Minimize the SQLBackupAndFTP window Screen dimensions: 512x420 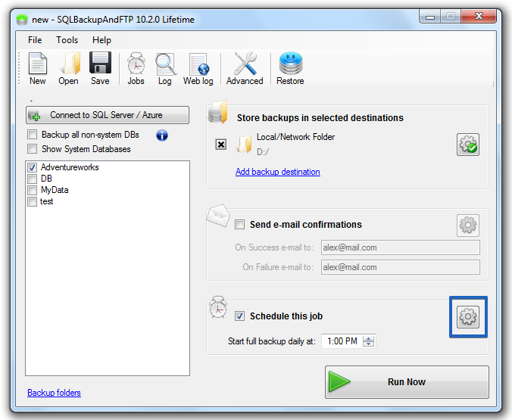pyautogui.click(x=430, y=17)
